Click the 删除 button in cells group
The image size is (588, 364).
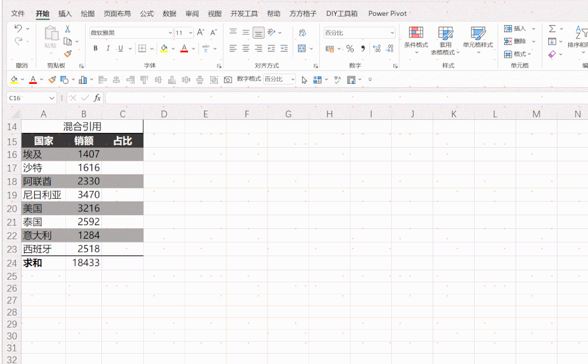click(516, 41)
